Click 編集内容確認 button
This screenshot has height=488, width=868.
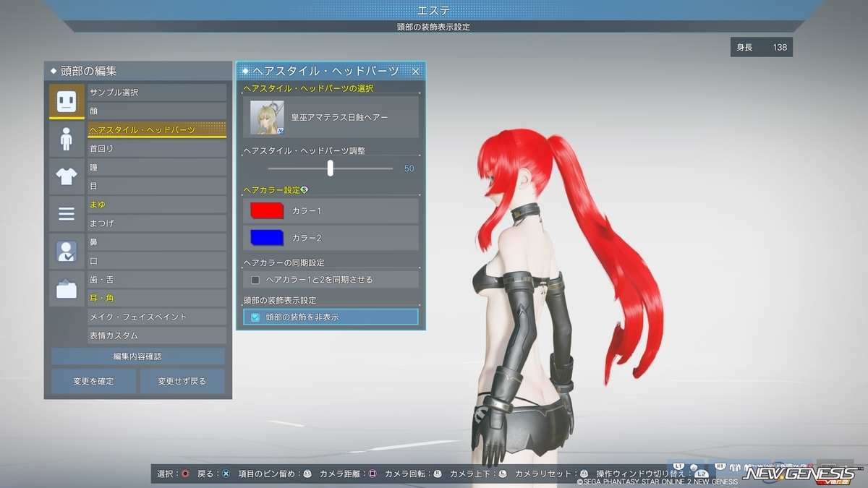point(137,356)
